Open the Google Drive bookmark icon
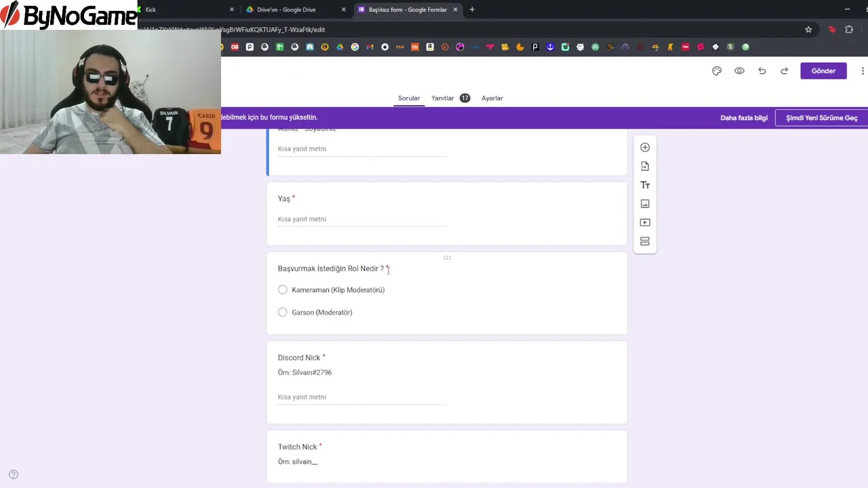Viewport: 868px width, 488px height. (x=340, y=47)
